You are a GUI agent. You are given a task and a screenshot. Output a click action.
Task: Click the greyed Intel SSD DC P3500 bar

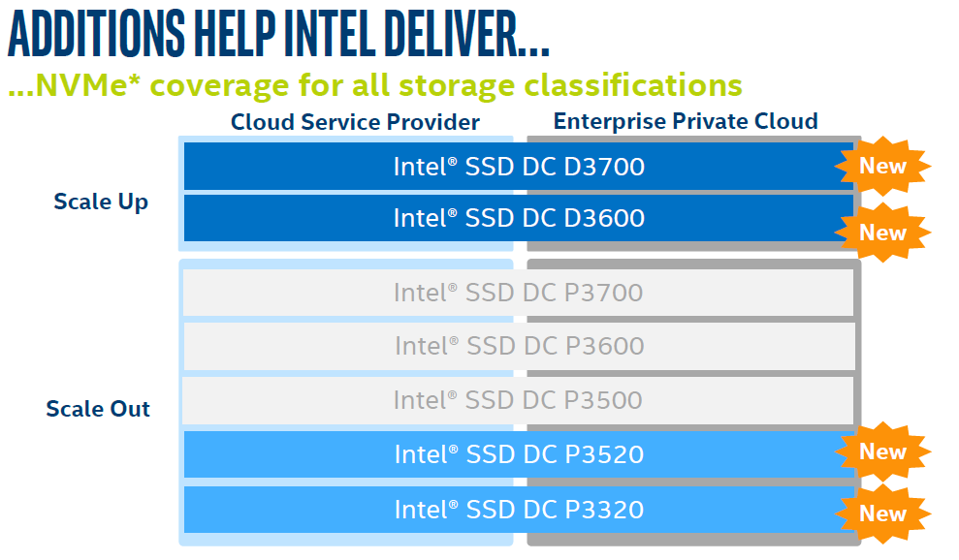(x=518, y=400)
